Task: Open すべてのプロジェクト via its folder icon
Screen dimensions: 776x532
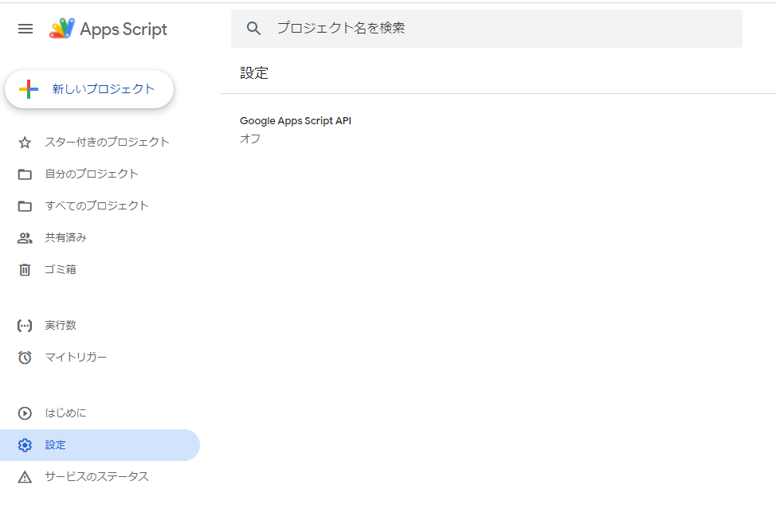Action: click(x=24, y=205)
